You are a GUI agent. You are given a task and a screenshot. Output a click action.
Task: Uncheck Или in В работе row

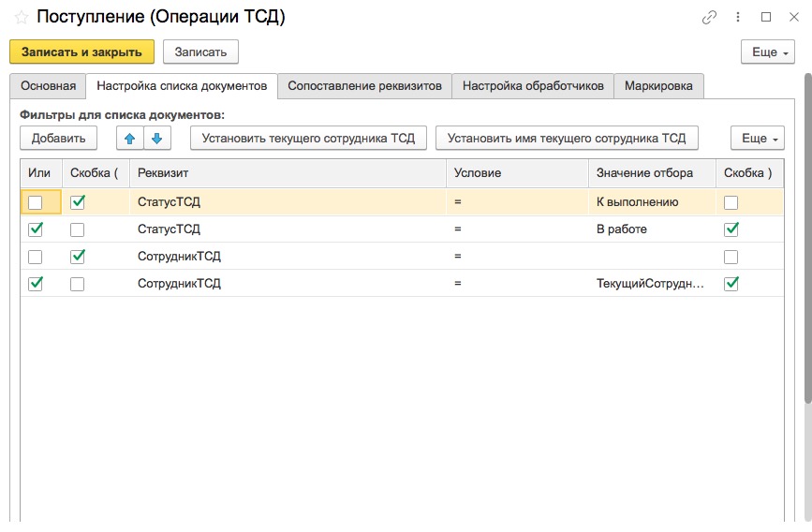coord(36,229)
